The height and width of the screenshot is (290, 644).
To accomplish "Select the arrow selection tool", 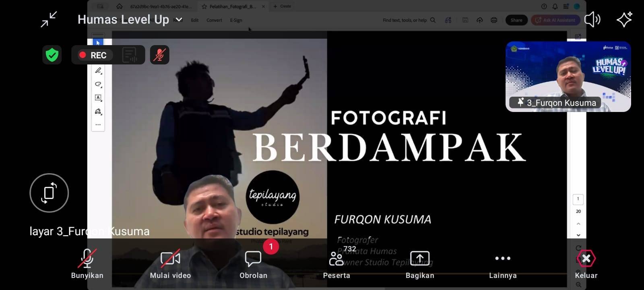I will pos(98,43).
